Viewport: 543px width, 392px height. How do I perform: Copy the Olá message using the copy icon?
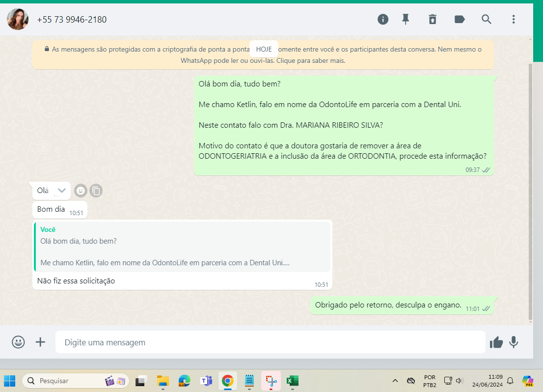pos(96,191)
